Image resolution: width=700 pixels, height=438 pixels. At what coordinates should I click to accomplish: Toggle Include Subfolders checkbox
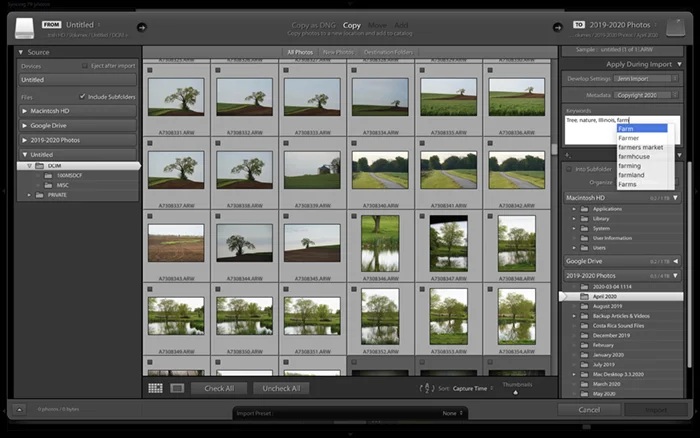(x=83, y=96)
